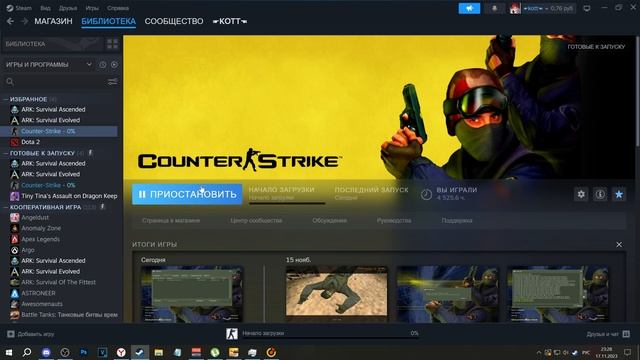Open OBS Studio from the taskbar
The width and height of the screenshot is (640, 360).
click(x=65, y=352)
